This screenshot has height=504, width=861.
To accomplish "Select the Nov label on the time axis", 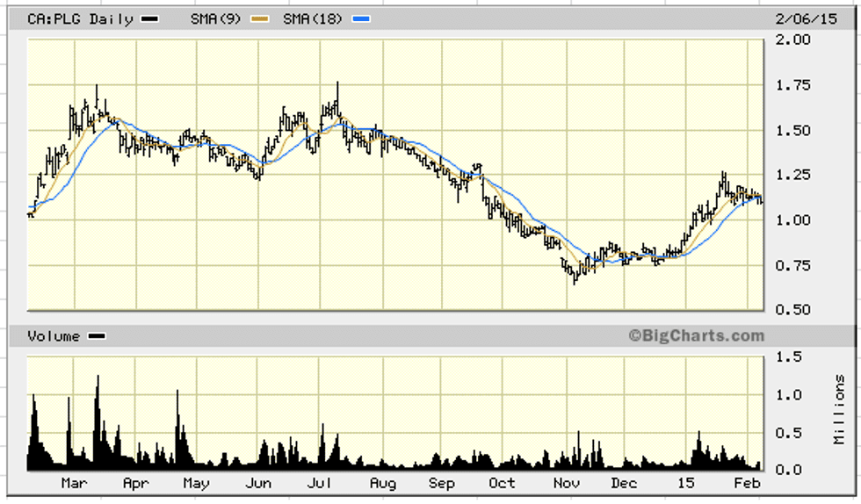I will (x=565, y=484).
